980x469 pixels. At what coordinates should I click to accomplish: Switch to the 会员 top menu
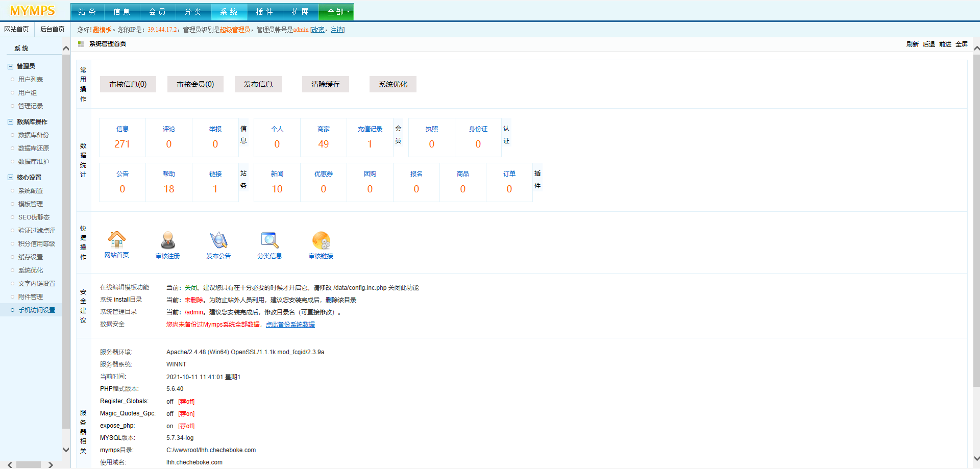click(157, 12)
